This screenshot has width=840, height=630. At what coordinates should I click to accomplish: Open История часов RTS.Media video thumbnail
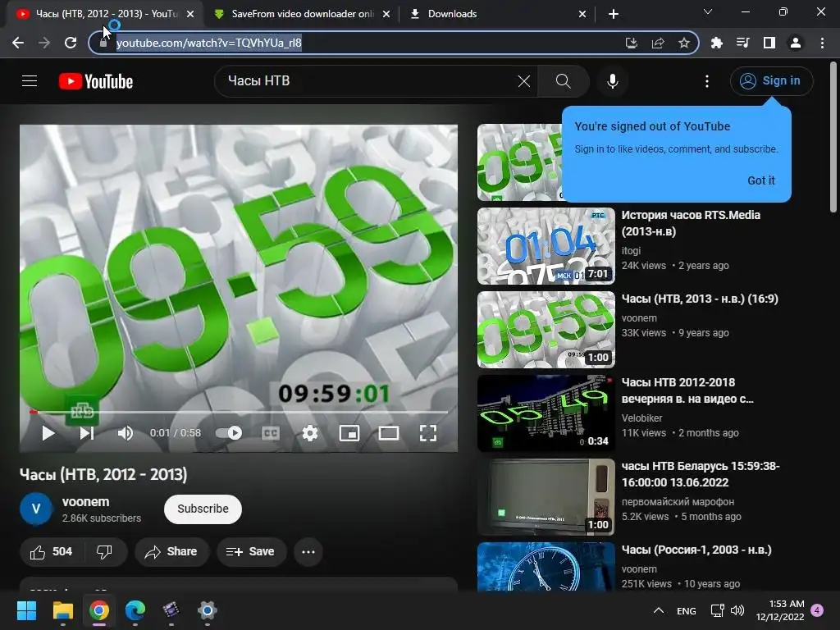pyautogui.click(x=546, y=246)
